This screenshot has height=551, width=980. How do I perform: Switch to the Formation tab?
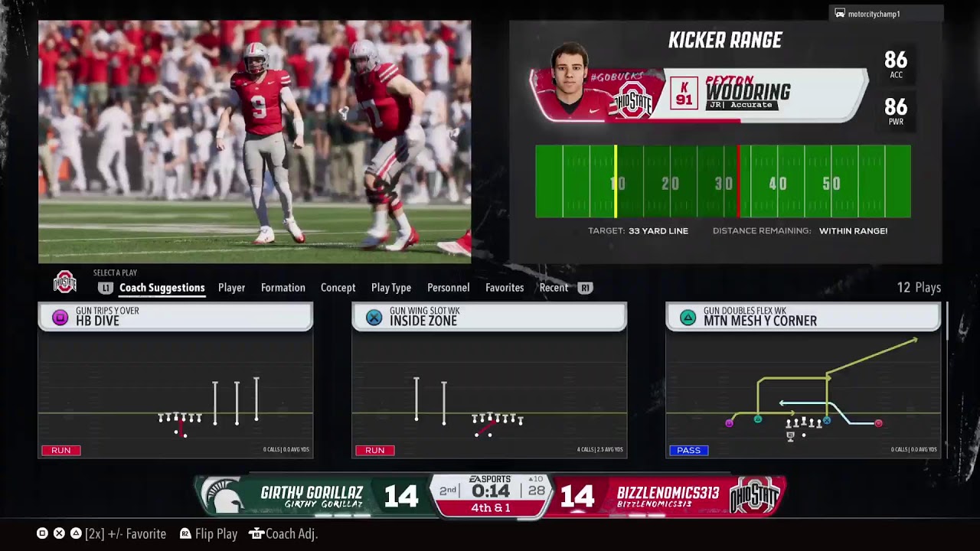tap(283, 288)
